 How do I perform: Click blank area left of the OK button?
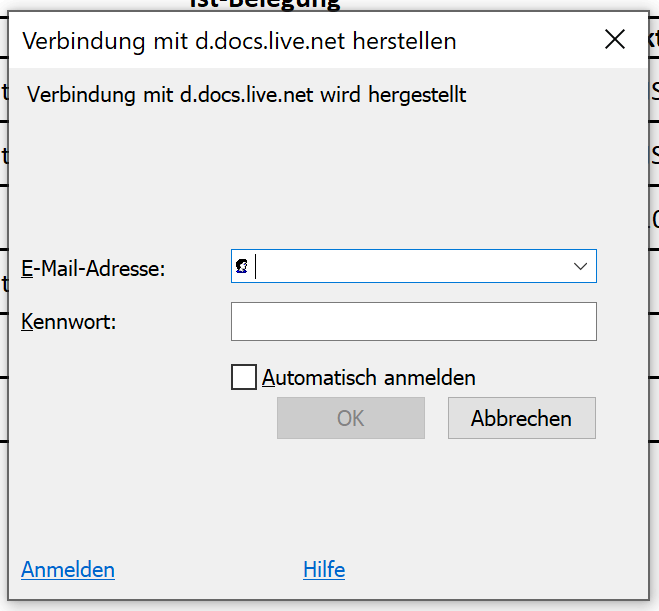pyautogui.click(x=147, y=418)
